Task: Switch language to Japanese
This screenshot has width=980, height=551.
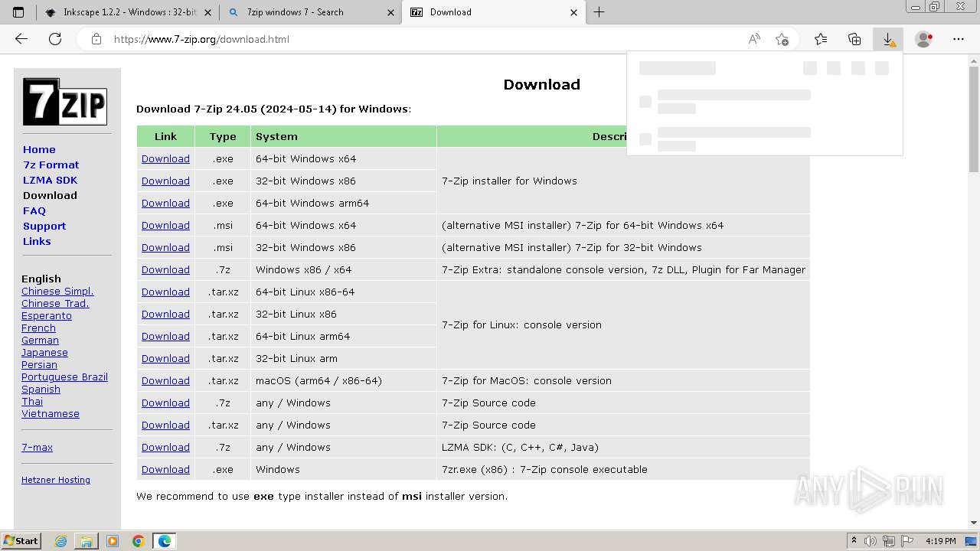Action: (x=44, y=352)
